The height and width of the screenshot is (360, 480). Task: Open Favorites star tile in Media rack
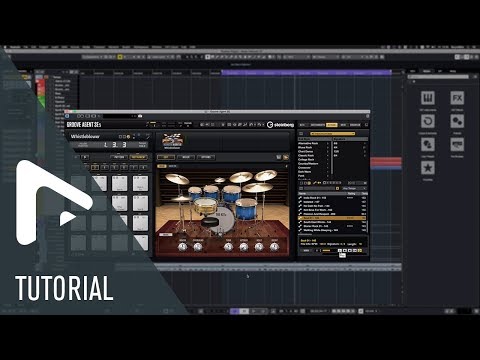point(428,168)
